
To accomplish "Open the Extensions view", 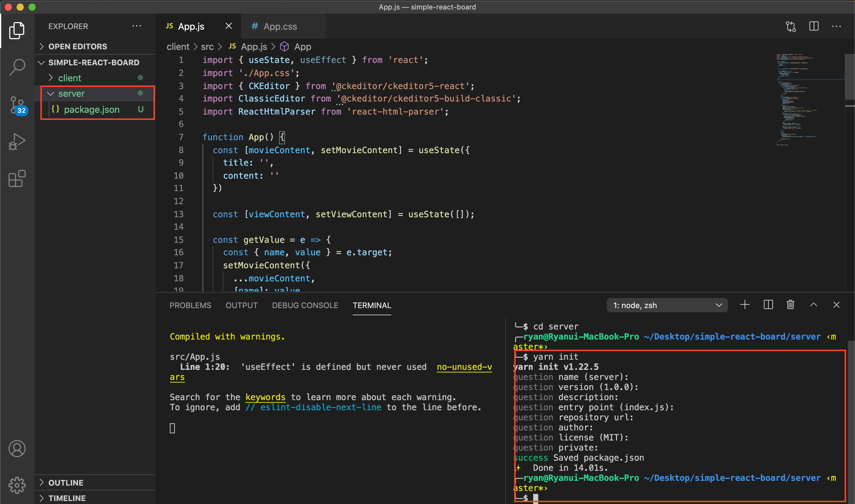I will (x=17, y=179).
